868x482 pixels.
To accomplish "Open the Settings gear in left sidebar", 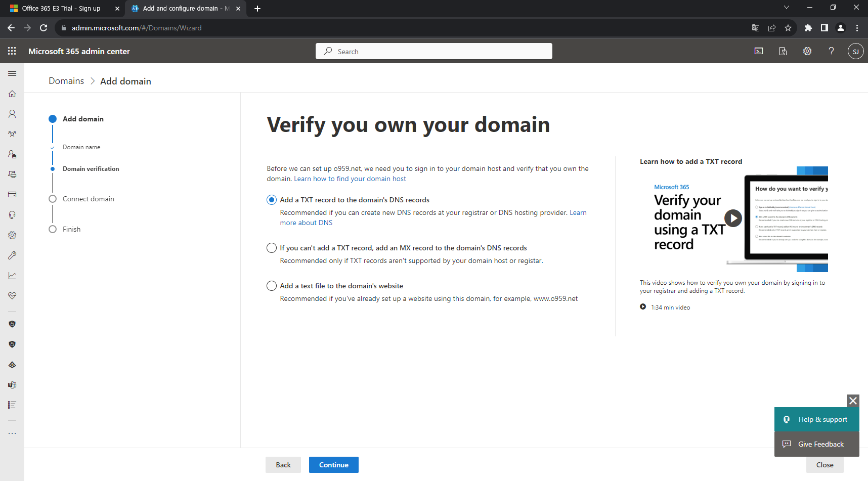I will [x=12, y=235].
